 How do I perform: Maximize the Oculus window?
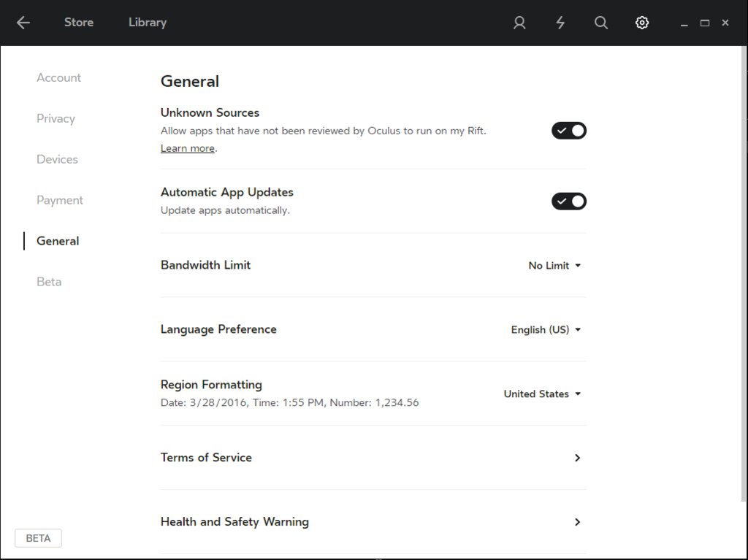(x=705, y=23)
